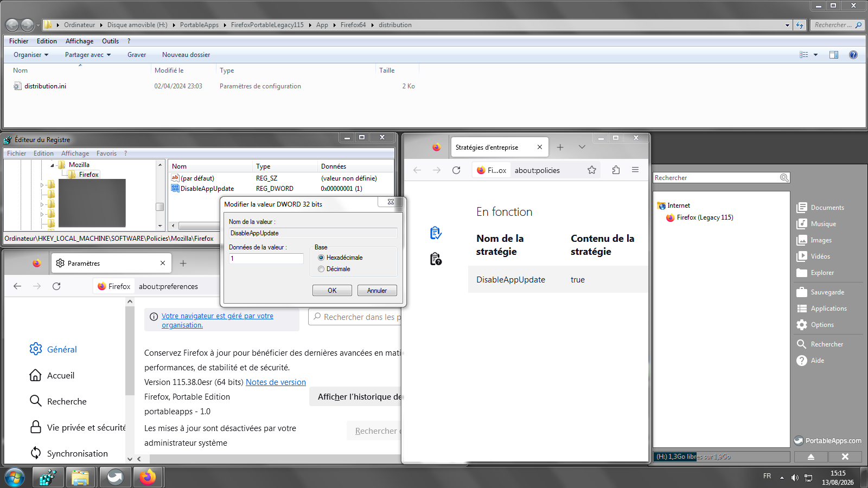The image size is (868, 488).
Task: Expand the Explorer address bar history dropdown
Action: [x=788, y=25]
